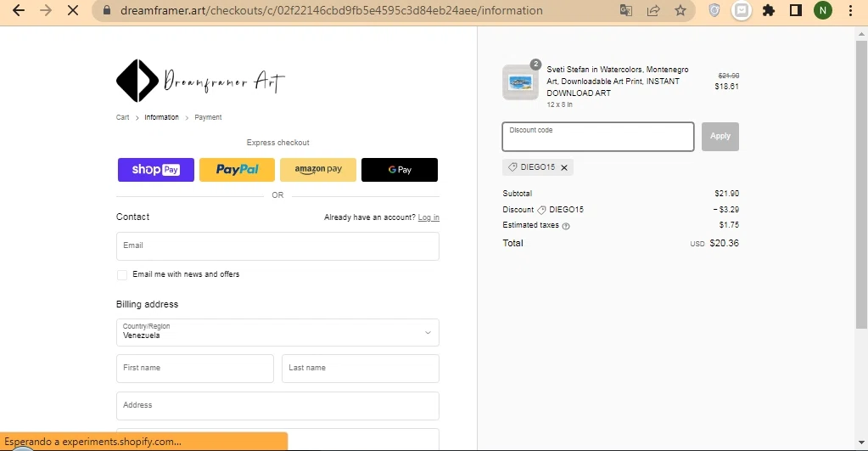Check Email me with news and offers

tap(122, 275)
